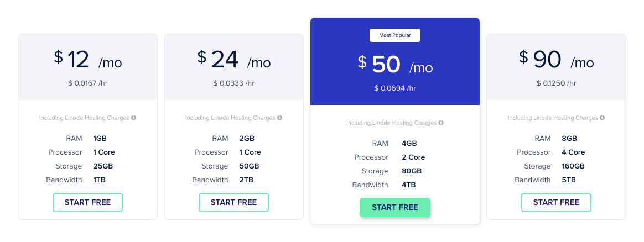Click the 2TB bandwidth value

pyautogui.click(x=246, y=180)
